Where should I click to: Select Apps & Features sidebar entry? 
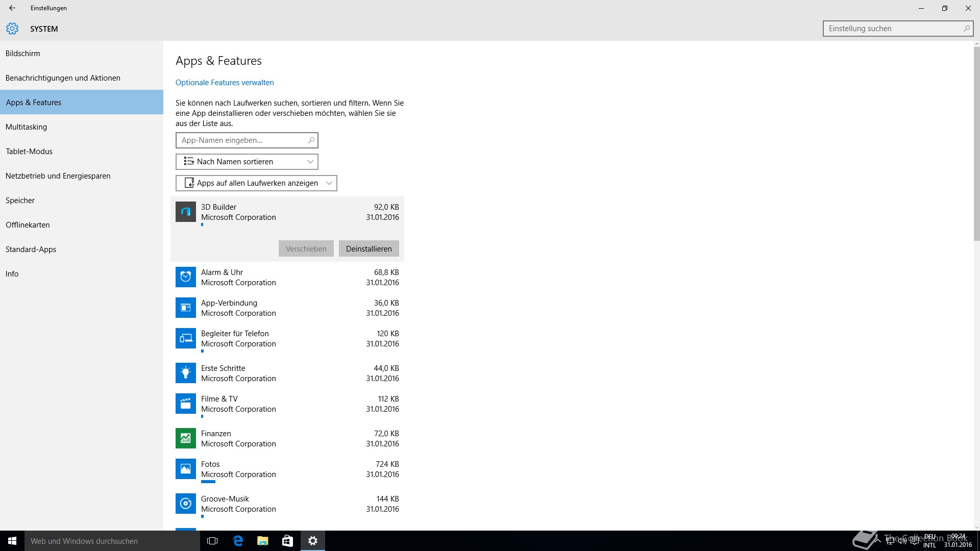click(x=82, y=102)
